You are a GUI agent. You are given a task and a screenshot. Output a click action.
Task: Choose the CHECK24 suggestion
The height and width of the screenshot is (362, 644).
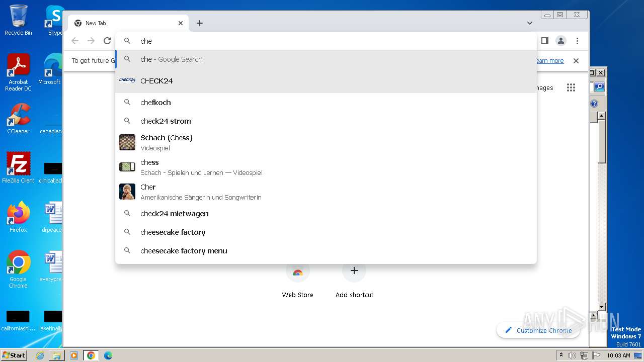click(x=326, y=81)
